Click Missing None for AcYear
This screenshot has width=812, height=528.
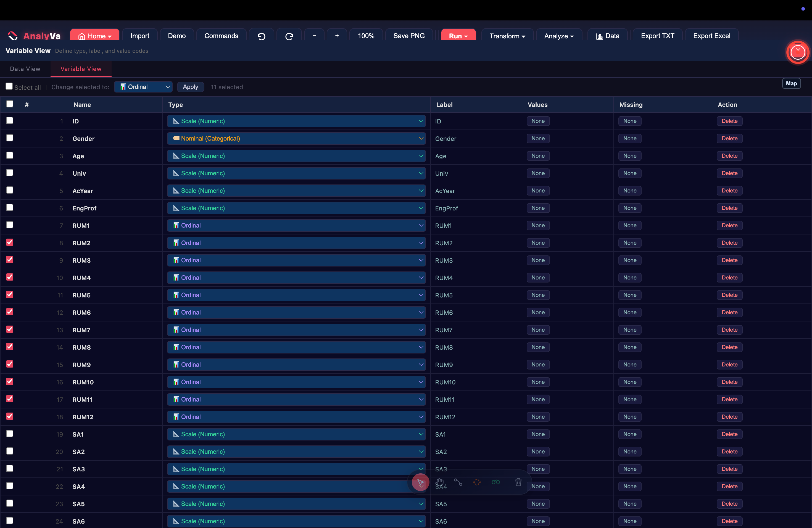point(630,191)
